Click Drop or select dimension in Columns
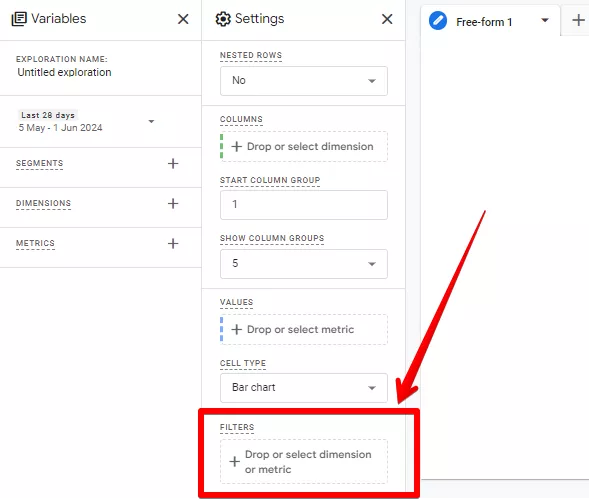The image size is (589, 502). [x=304, y=147]
